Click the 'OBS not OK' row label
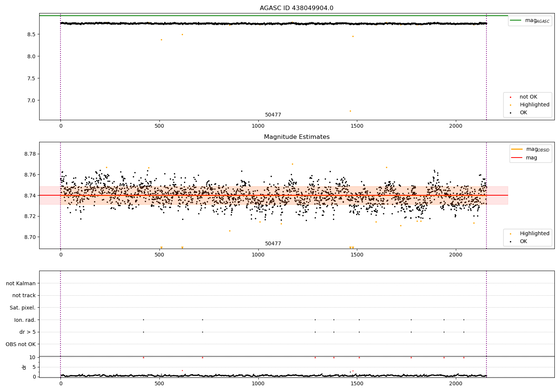This screenshot has height=392, width=560. 21,344
